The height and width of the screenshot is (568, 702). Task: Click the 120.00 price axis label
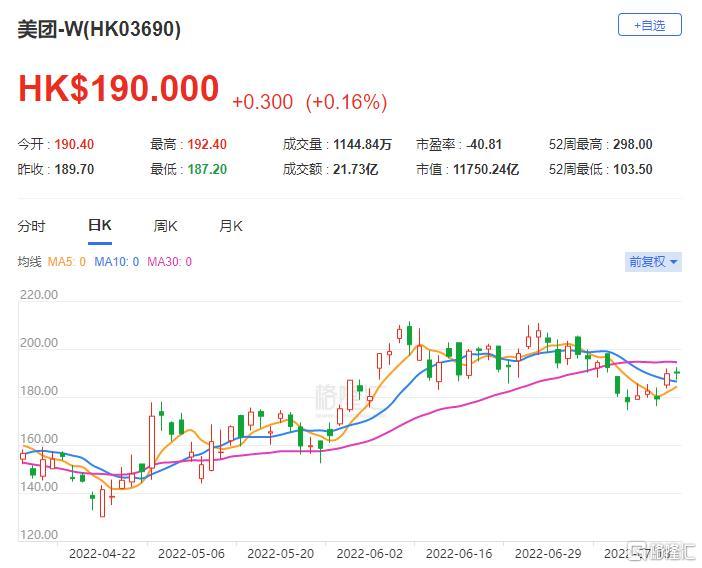click(x=39, y=534)
